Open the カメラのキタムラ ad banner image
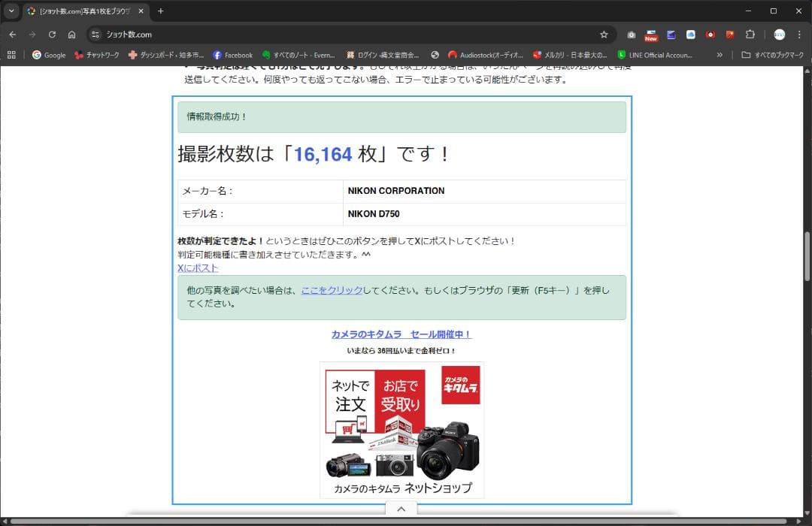Screen dimensions: 812x526 pos(402,430)
